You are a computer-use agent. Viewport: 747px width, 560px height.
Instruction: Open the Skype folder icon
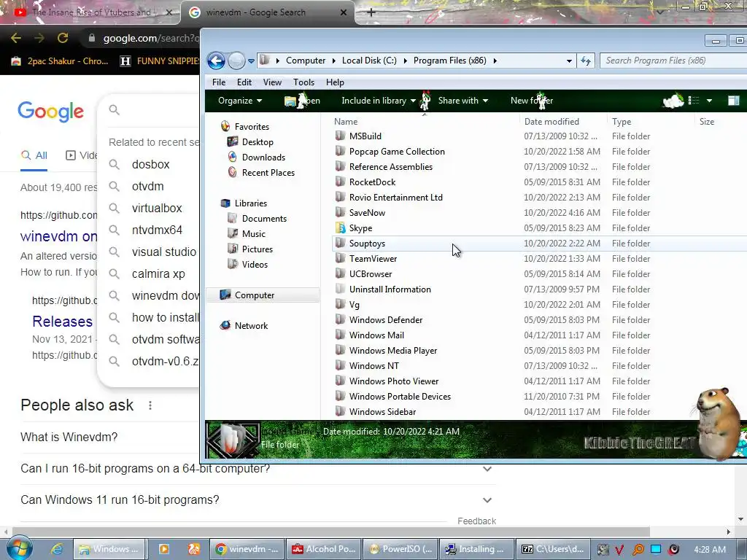[x=340, y=228]
